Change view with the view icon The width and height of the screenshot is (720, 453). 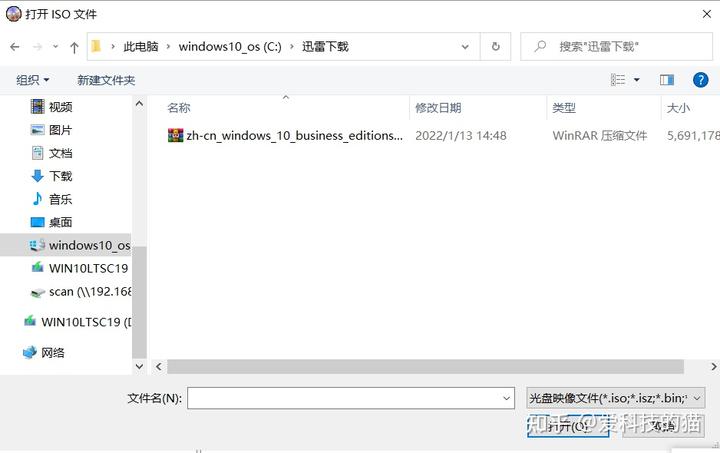pos(618,80)
